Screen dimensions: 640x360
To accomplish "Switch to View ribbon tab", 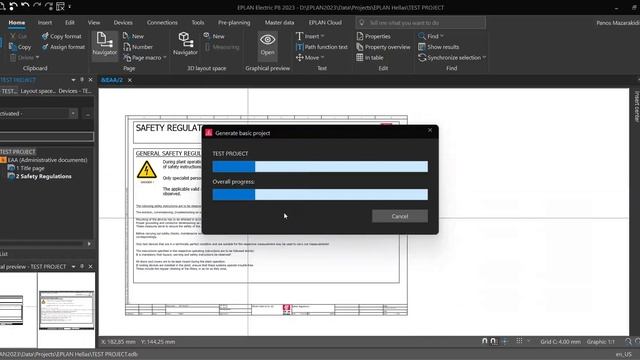I will coord(94,22).
